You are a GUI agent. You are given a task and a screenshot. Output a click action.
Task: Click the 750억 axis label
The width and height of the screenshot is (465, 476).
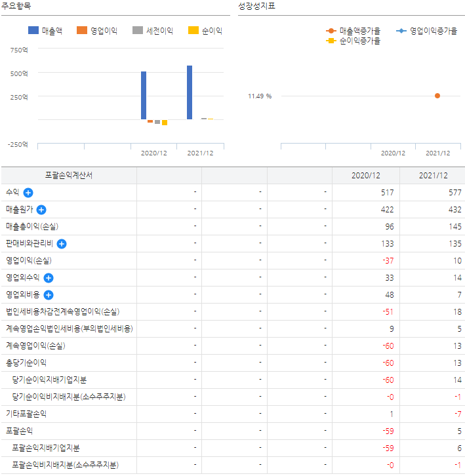(19, 50)
